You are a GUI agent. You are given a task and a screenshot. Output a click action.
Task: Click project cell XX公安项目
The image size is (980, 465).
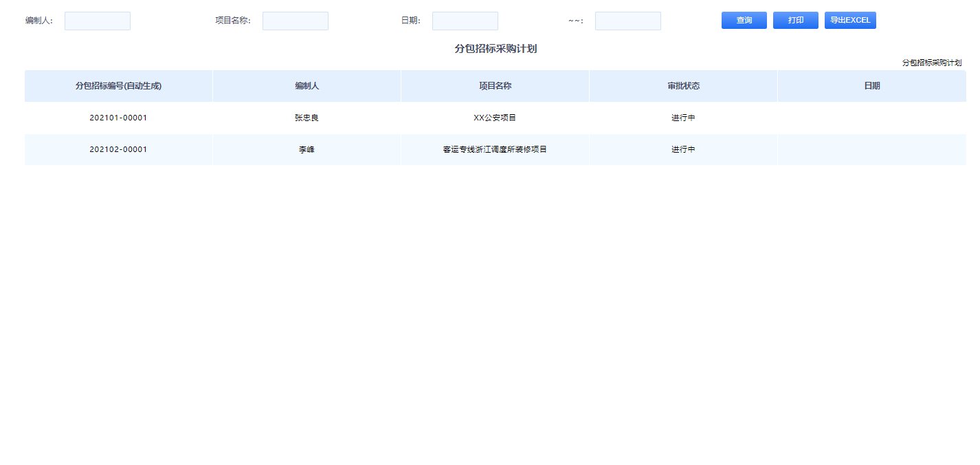[x=495, y=118]
